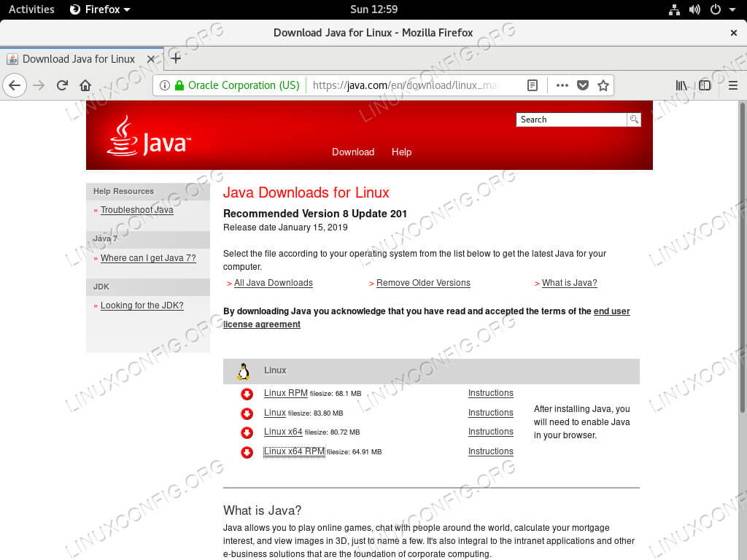Focus the address bar URL

click(x=405, y=86)
